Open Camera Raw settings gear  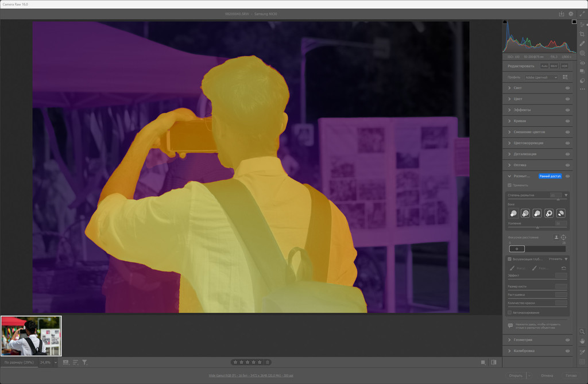pyautogui.click(x=571, y=14)
